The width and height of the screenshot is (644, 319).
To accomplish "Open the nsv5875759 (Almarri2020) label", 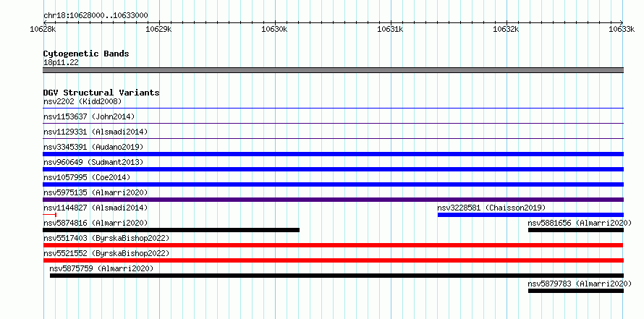I will coord(101,268).
